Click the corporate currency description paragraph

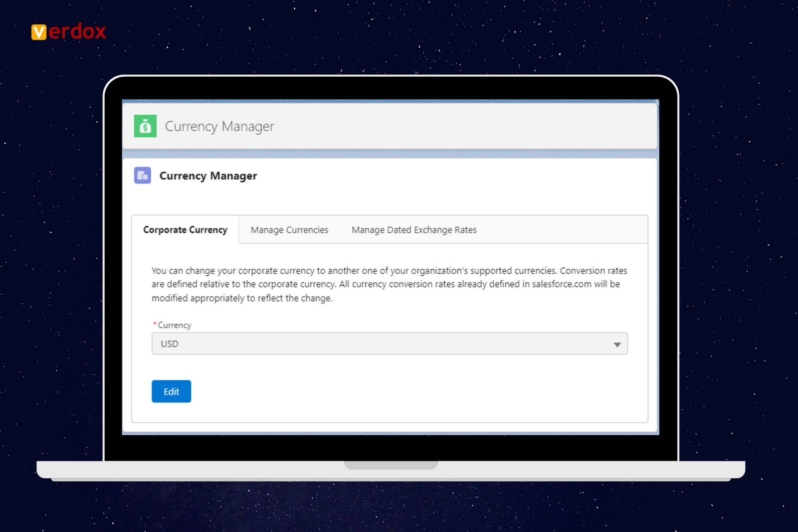coord(389,284)
